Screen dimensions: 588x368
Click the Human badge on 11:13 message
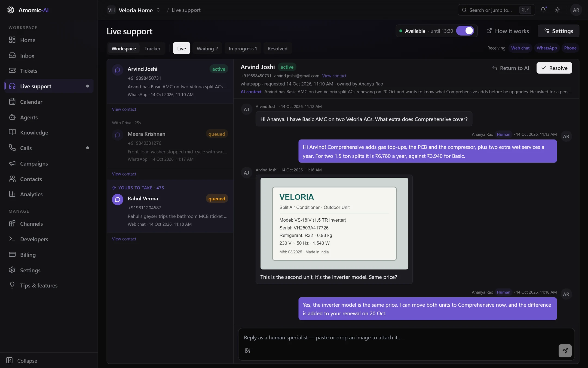click(503, 134)
